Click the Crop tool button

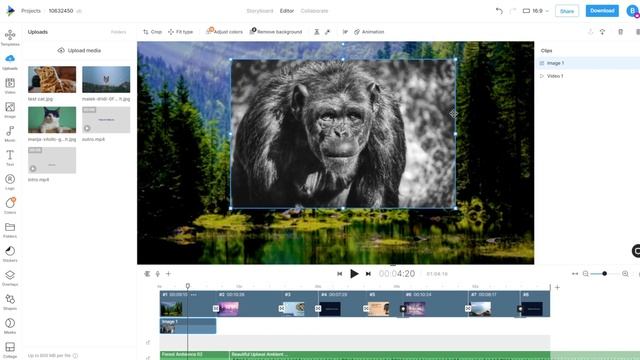[x=152, y=32]
